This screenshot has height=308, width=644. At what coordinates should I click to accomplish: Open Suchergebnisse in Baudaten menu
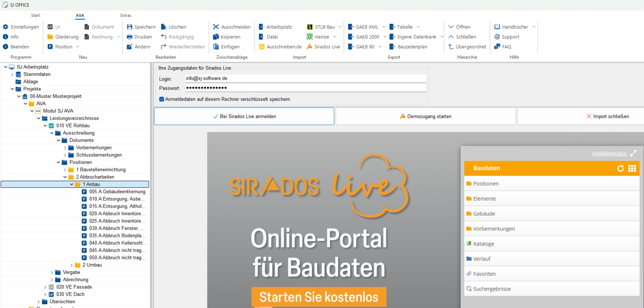point(551,289)
